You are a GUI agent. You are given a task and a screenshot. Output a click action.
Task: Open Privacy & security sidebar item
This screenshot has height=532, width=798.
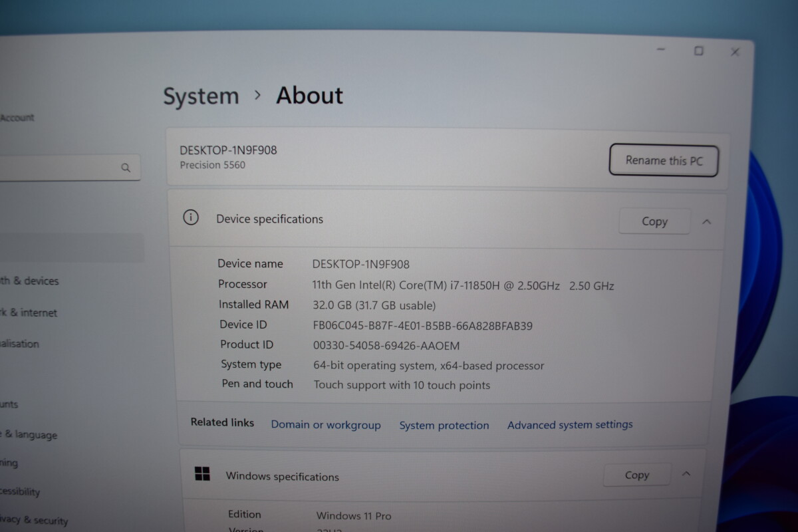coord(34,521)
